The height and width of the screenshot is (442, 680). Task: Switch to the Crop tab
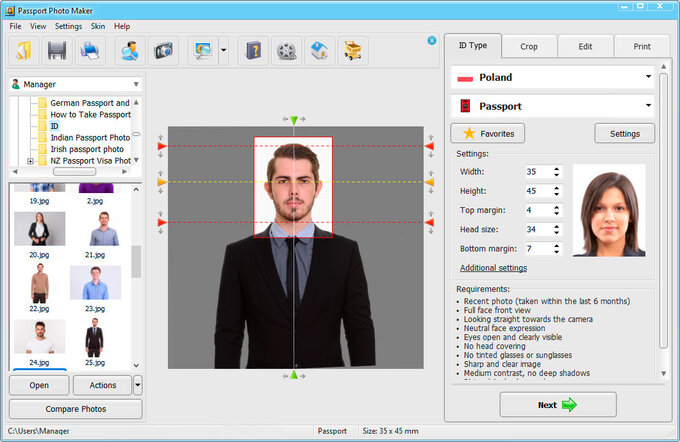click(x=529, y=46)
